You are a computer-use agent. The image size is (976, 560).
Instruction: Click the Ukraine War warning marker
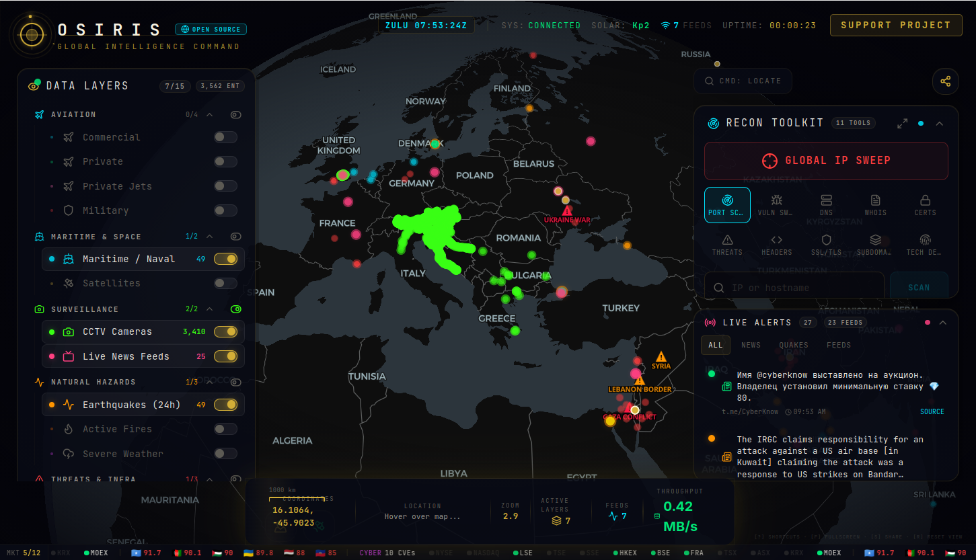[x=567, y=211]
